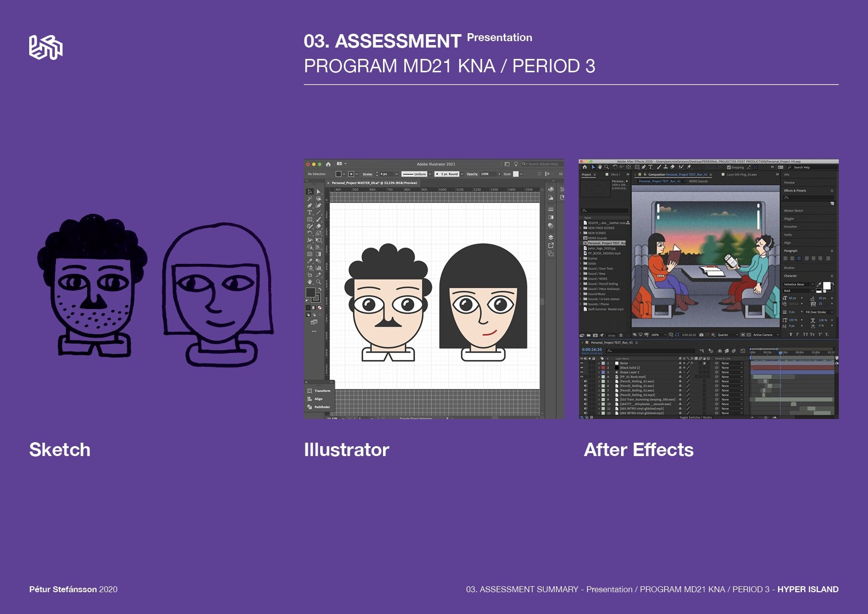Open the Helvetica Neue font family dropdown
The height and width of the screenshot is (614, 868).
[x=798, y=284]
